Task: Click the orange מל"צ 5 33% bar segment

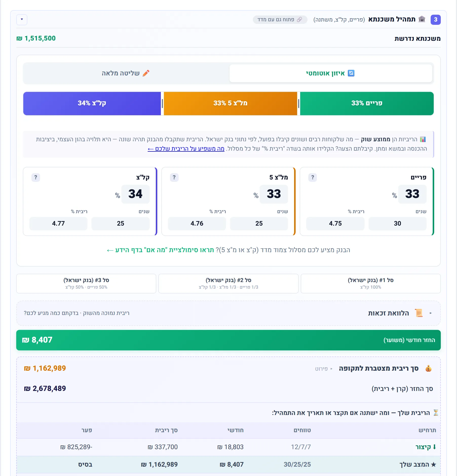Action: tap(230, 103)
